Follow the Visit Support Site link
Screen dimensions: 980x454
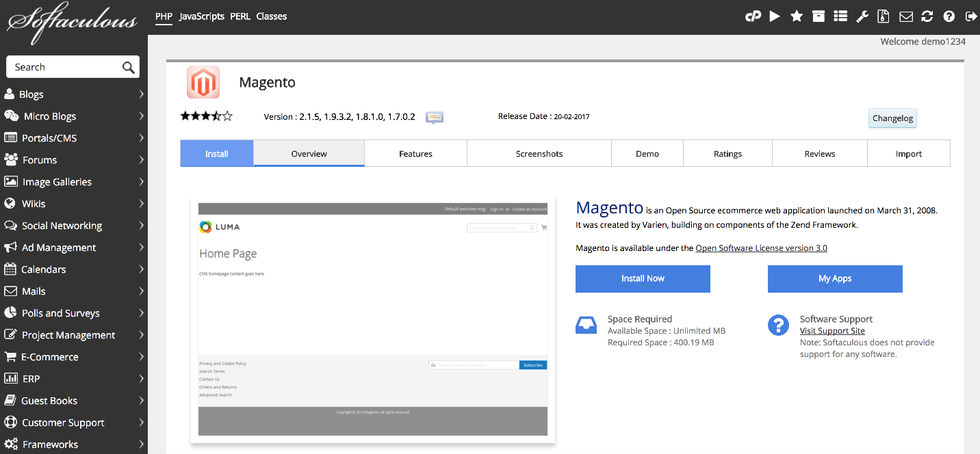pos(832,331)
